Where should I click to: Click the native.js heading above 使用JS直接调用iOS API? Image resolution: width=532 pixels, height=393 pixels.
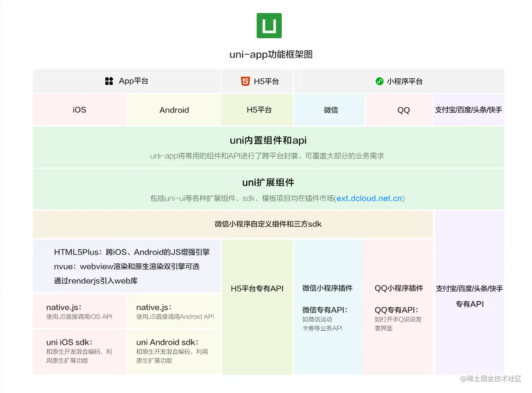(x=64, y=307)
